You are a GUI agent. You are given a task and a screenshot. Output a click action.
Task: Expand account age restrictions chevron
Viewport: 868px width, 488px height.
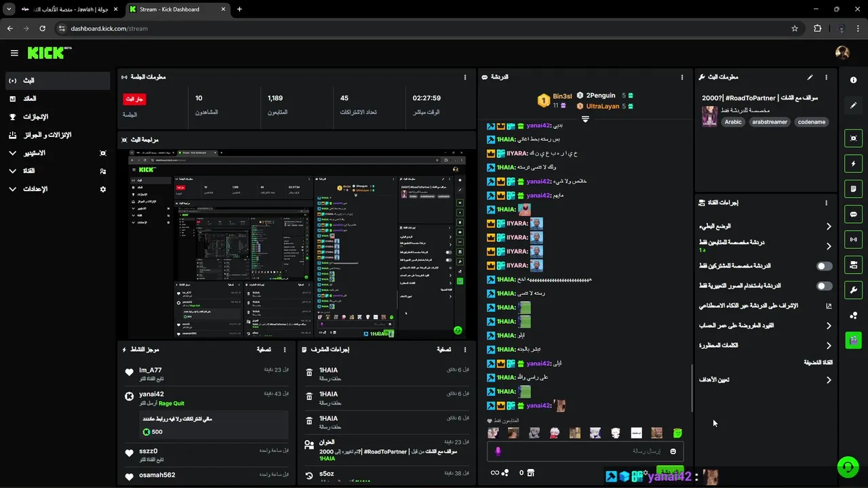[829, 326]
